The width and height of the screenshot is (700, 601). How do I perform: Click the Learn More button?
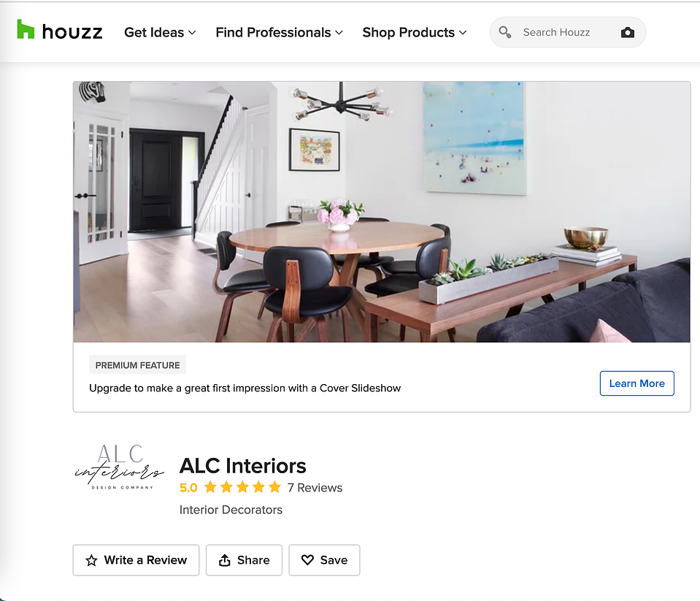636,383
